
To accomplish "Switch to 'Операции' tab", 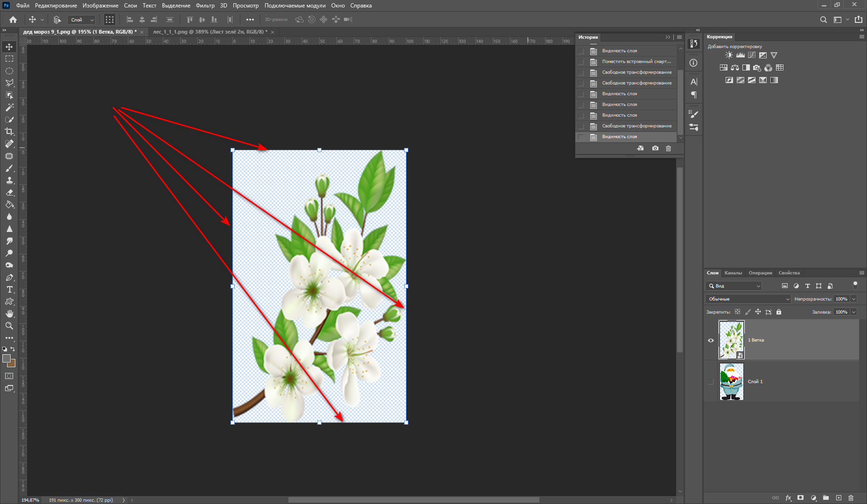I will click(760, 273).
